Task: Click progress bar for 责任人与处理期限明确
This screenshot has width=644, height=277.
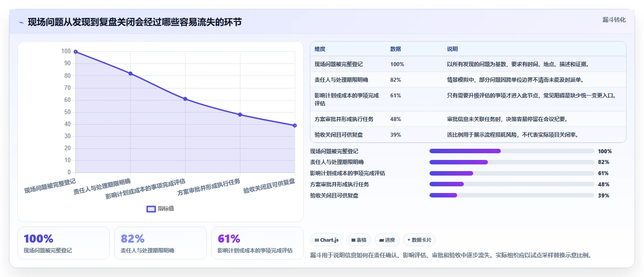Action: pyautogui.click(x=512, y=162)
